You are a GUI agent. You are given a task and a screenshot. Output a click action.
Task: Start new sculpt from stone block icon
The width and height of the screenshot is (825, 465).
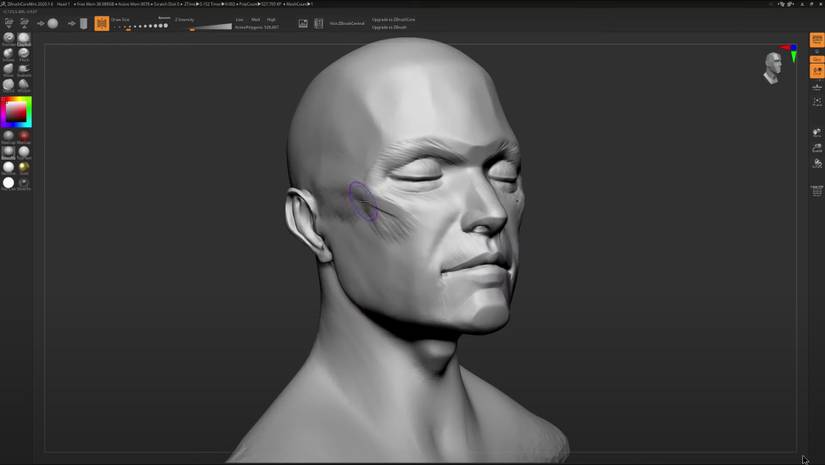pos(84,23)
